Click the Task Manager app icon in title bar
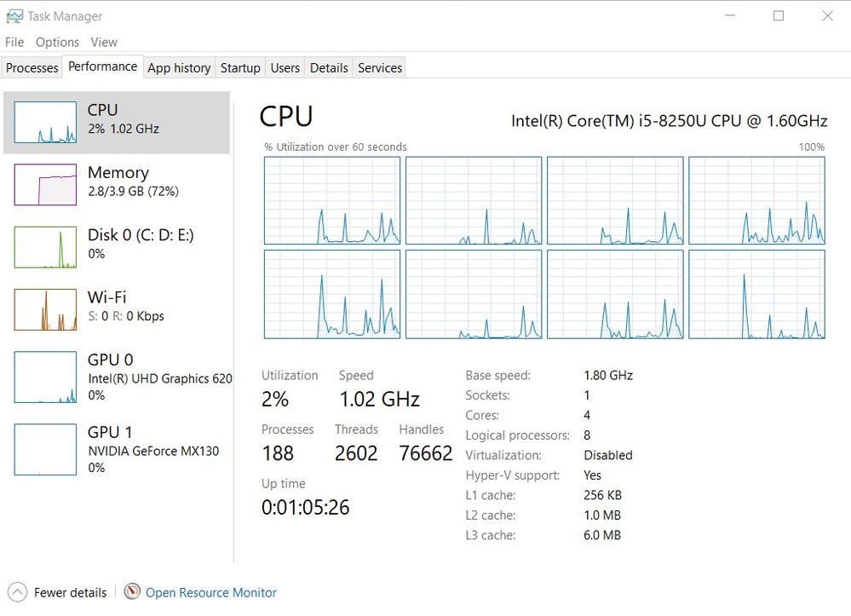The height and width of the screenshot is (616, 851). [14, 16]
